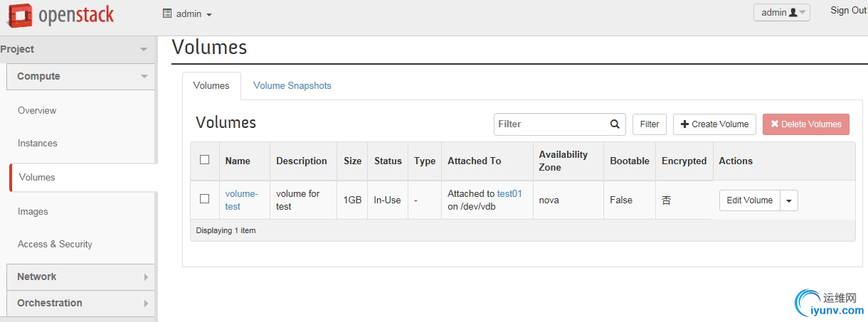This screenshot has height=322, width=868.
Task: Go to Images in the sidebar
Action: [x=33, y=212]
